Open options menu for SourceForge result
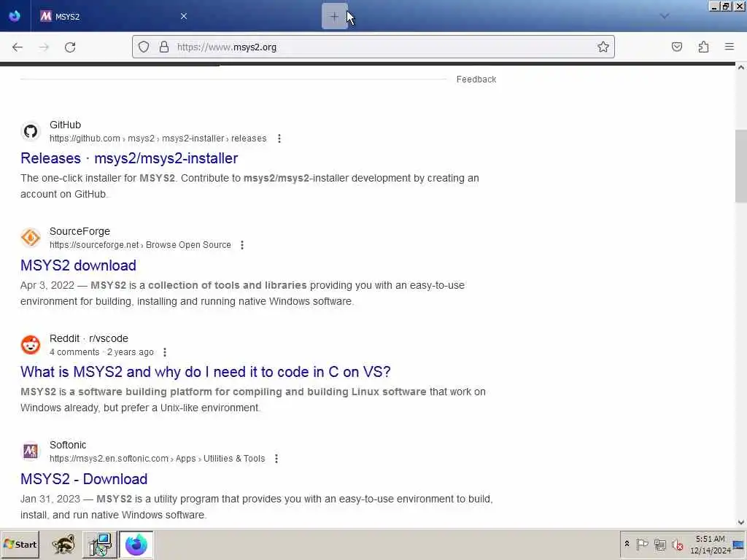Screen dimensions: 747x560 tap(242, 245)
